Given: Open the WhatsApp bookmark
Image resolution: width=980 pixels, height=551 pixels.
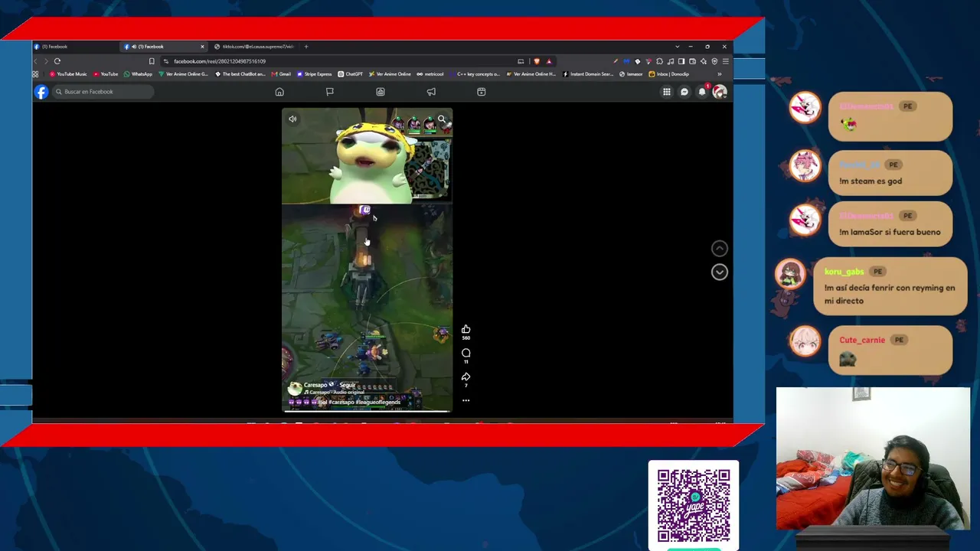Looking at the screenshot, I should [139, 74].
